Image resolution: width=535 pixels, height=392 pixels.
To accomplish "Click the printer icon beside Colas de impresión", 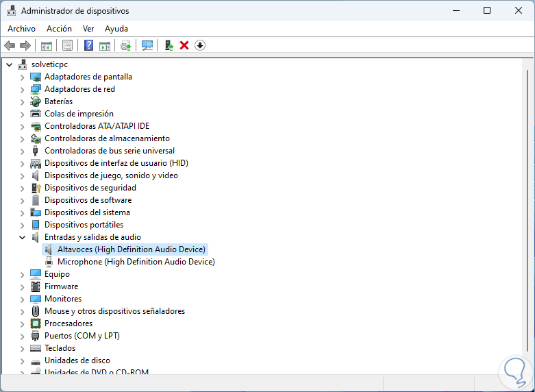I will click(36, 114).
